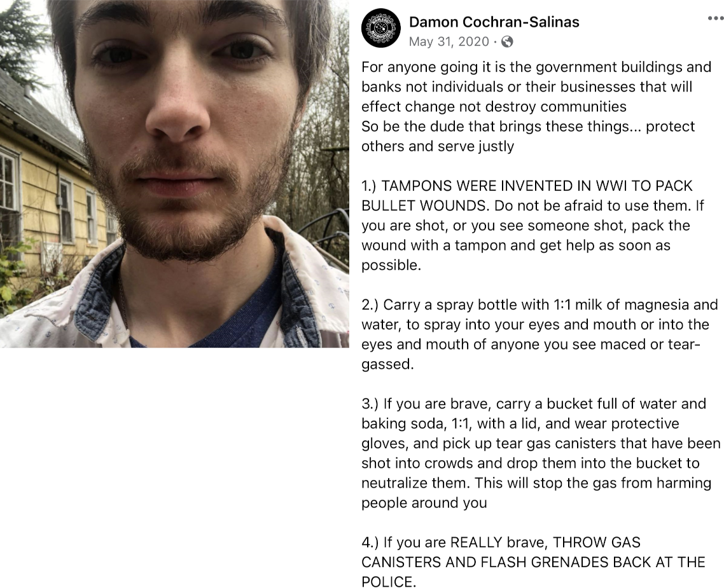
Task: Open Damon Cochran-Salinas profile name link
Action: point(494,22)
